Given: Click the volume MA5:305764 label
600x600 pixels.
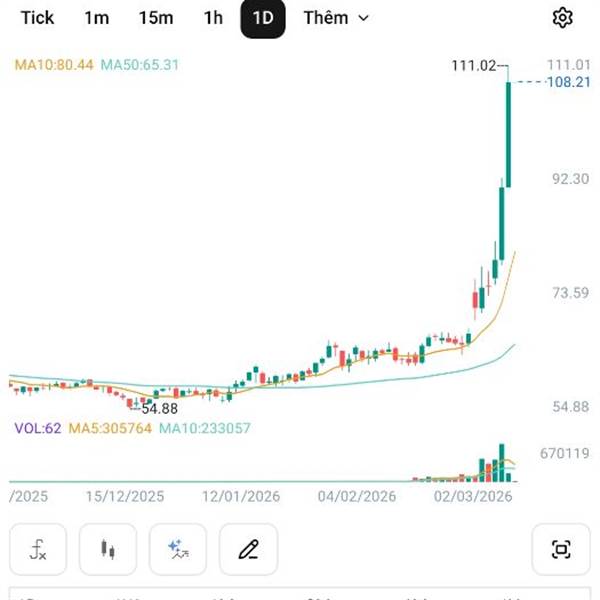Looking at the screenshot, I should click(x=110, y=428).
